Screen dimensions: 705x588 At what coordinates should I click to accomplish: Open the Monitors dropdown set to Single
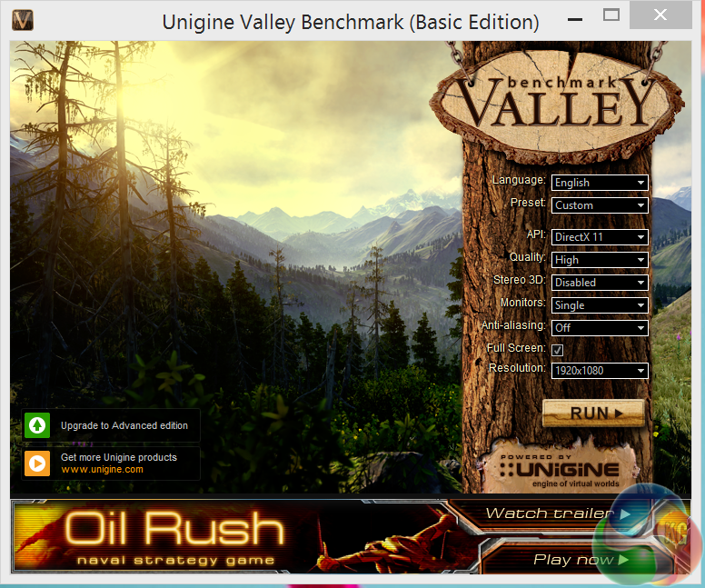pyautogui.click(x=600, y=305)
